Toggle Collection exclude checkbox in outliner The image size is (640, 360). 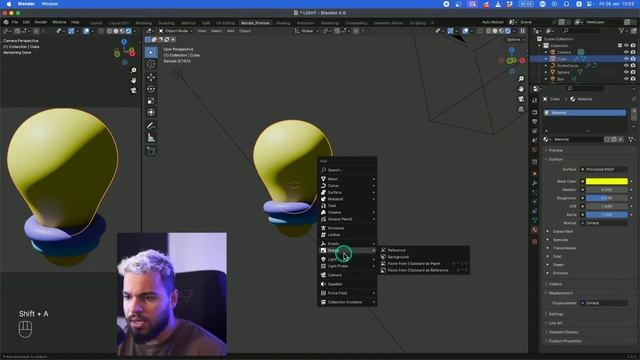coord(620,45)
